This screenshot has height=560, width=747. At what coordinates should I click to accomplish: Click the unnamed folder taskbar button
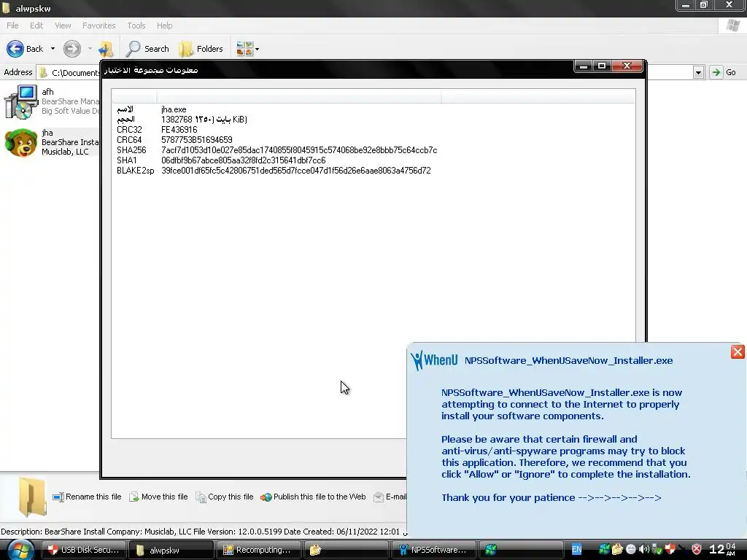pyautogui.click(x=347, y=550)
